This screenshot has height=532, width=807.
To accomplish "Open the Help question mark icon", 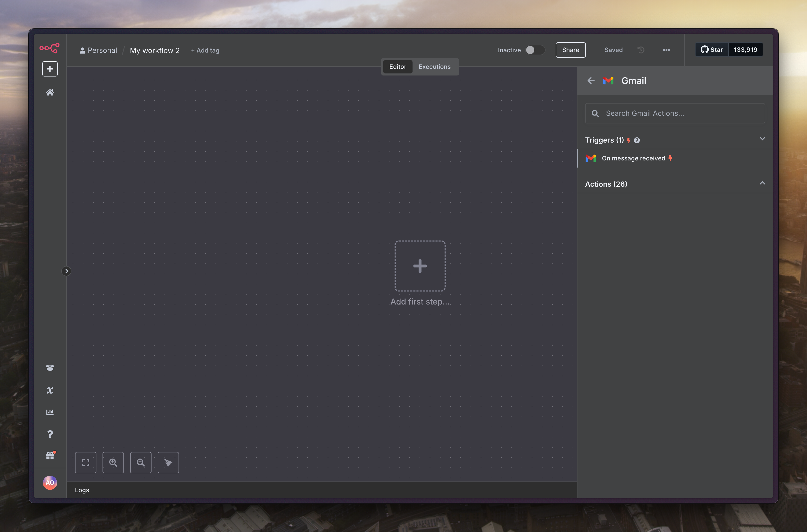I will [x=50, y=434].
